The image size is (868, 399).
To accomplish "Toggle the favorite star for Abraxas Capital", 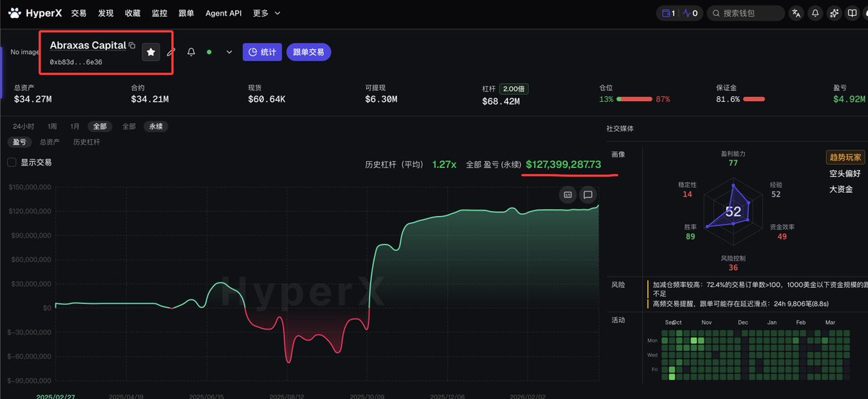I will [150, 52].
